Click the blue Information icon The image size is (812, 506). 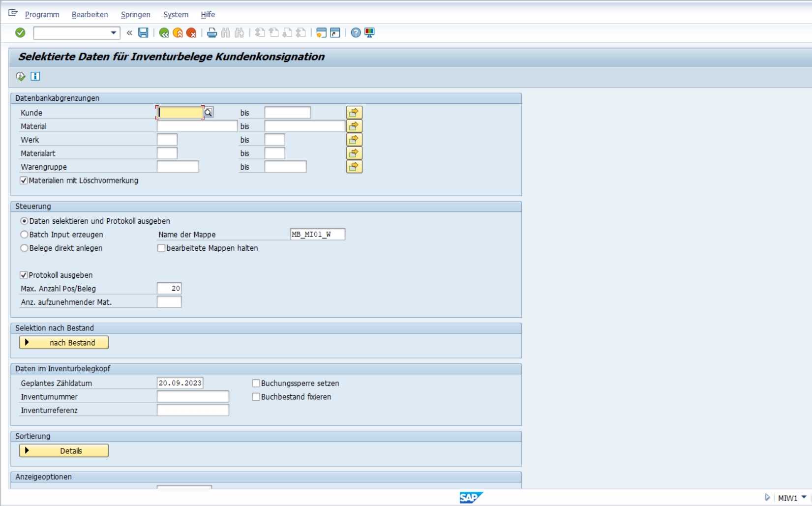click(x=35, y=76)
